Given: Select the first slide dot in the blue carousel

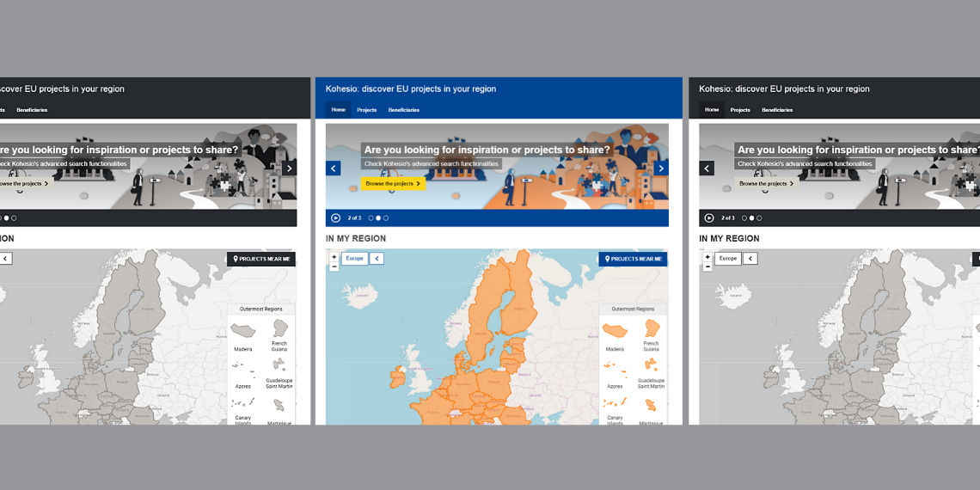Looking at the screenshot, I should coord(371,218).
